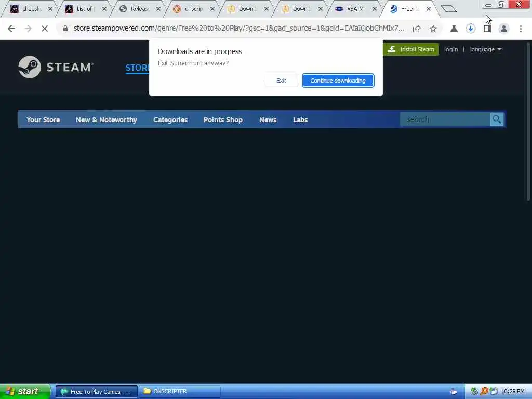532x399 pixels.
Task: Open Your Store menu
Action: [43, 120]
